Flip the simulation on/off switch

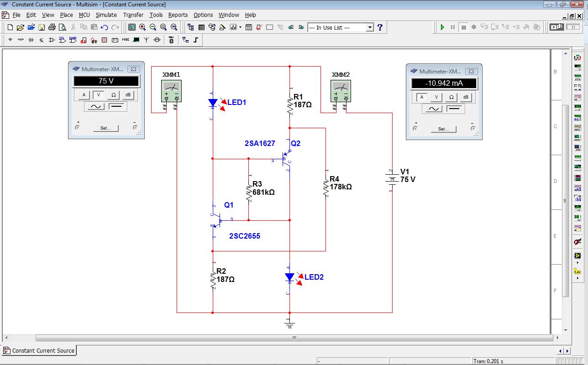(x=557, y=27)
